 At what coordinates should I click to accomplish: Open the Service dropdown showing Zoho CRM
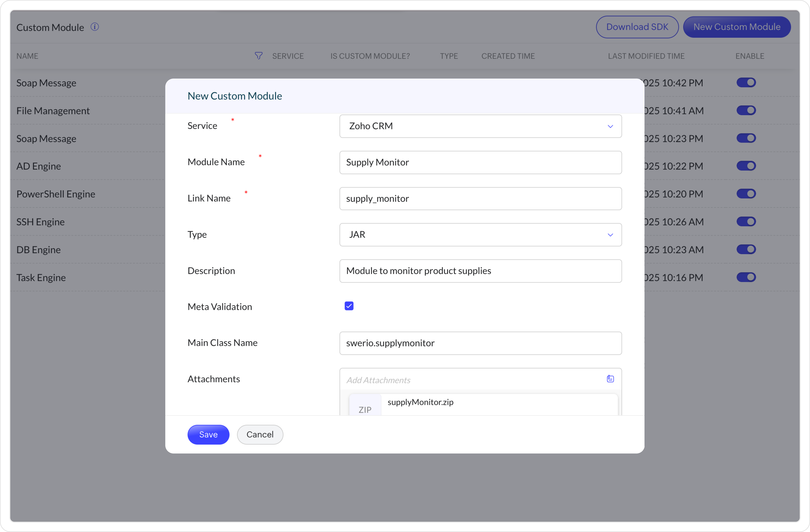point(477,126)
